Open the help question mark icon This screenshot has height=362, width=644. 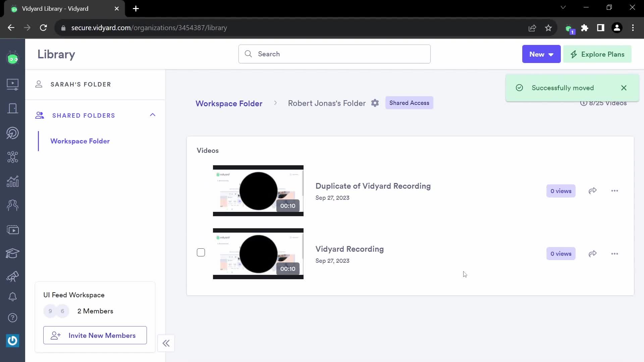click(13, 318)
